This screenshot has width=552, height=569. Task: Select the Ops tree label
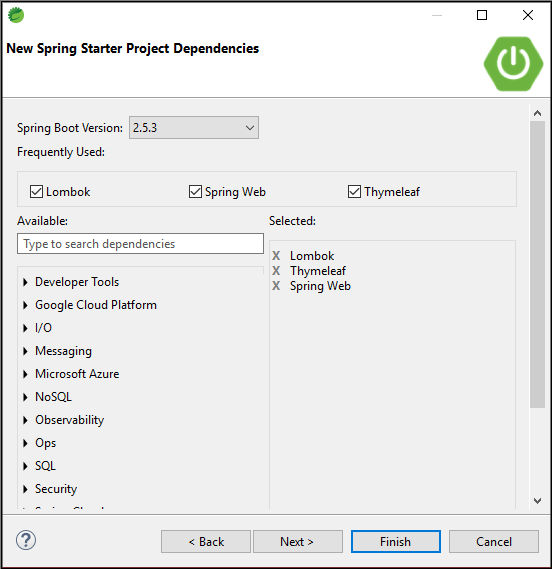45,443
